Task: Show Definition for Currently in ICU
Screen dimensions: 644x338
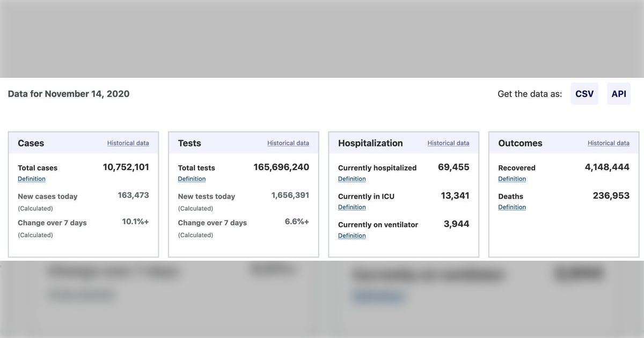Action: tap(352, 208)
